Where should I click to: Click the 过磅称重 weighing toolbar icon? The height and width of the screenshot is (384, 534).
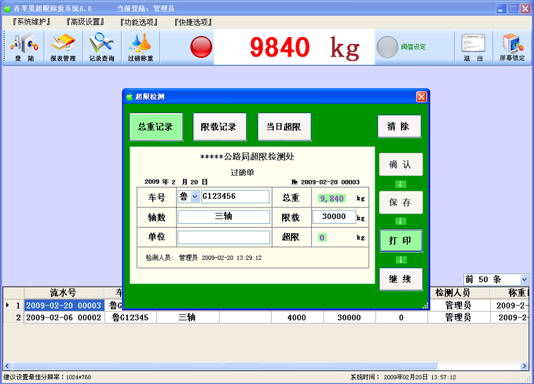tap(140, 47)
